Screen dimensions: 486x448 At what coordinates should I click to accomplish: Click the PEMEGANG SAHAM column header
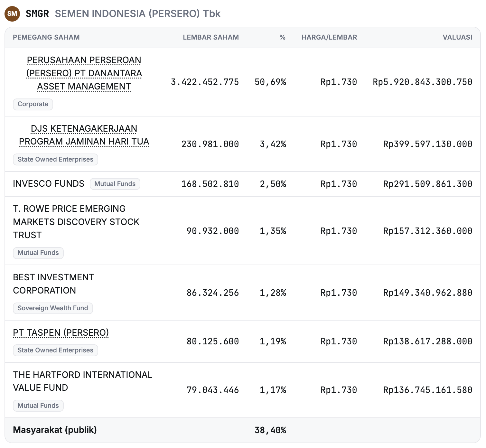click(46, 37)
